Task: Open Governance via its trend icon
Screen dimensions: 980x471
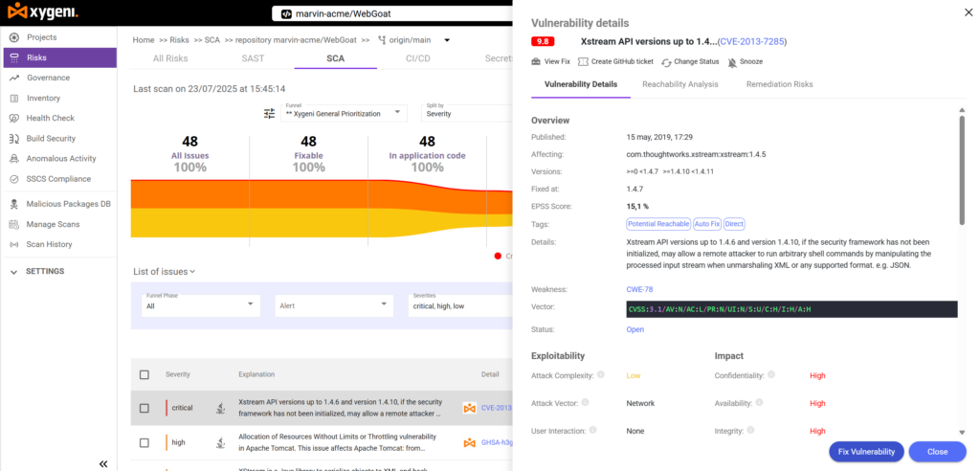Action: (13, 78)
